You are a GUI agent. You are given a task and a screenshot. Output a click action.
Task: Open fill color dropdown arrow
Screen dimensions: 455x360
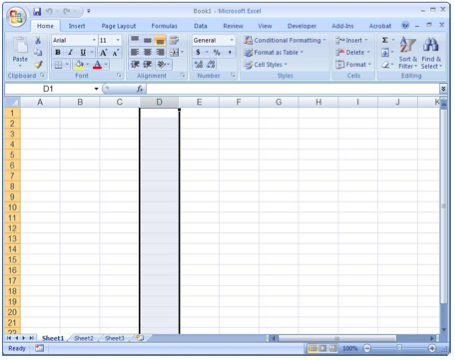[x=88, y=65]
